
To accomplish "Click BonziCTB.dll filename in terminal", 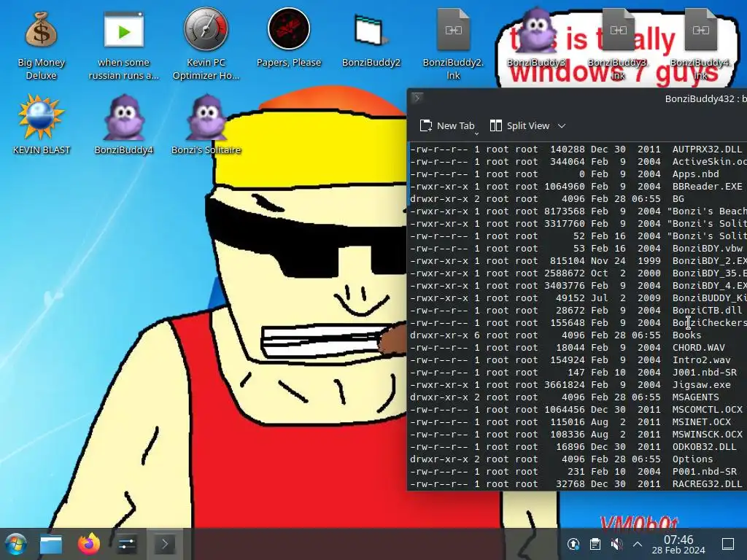I will pyautogui.click(x=707, y=310).
